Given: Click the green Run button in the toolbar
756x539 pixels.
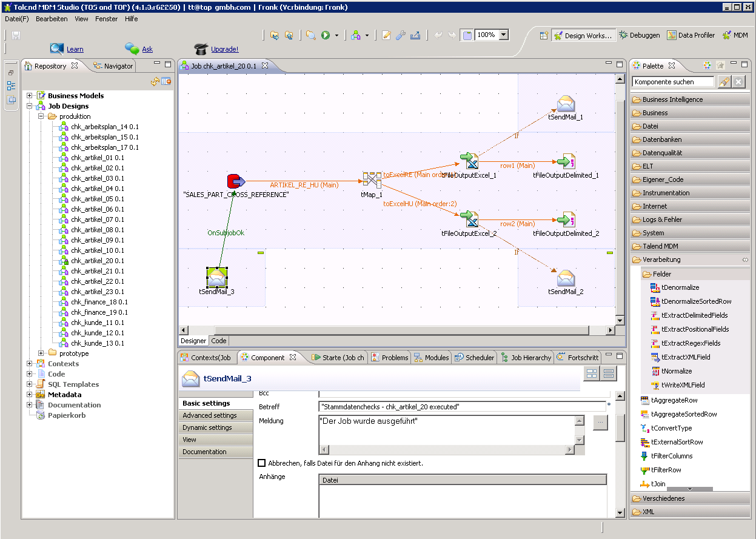Looking at the screenshot, I should coord(326,35).
